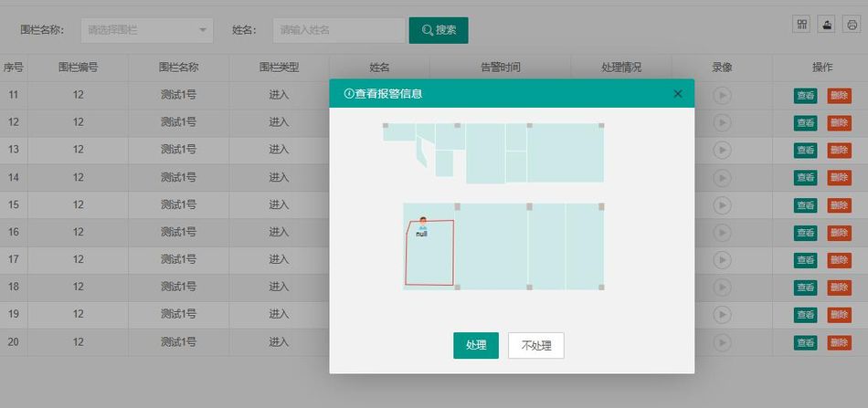Focus the 请输入姓名 name input field
The height and width of the screenshot is (408, 868).
click(x=338, y=30)
